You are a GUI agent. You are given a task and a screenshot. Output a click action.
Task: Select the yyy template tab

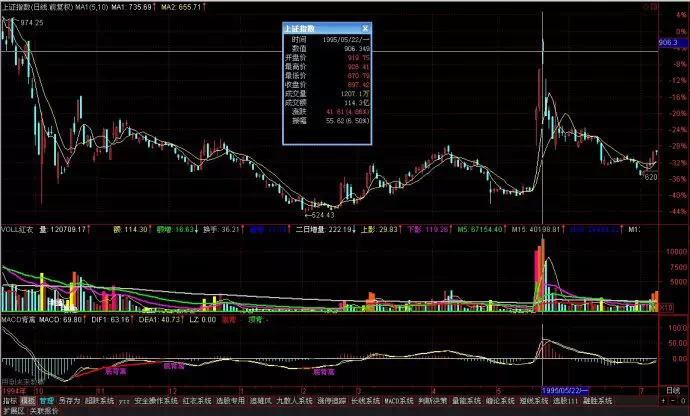[x=124, y=401]
